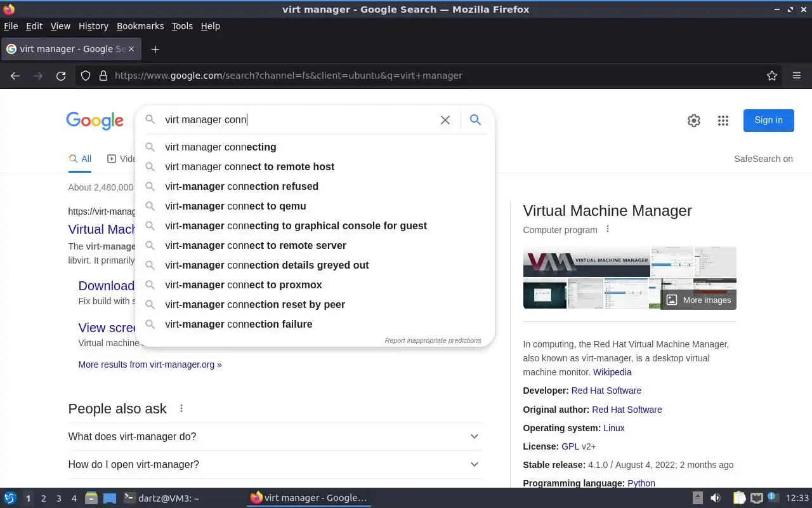Select suggestion 'connect to remote host'
The height and width of the screenshot is (508, 812).
(315, 166)
